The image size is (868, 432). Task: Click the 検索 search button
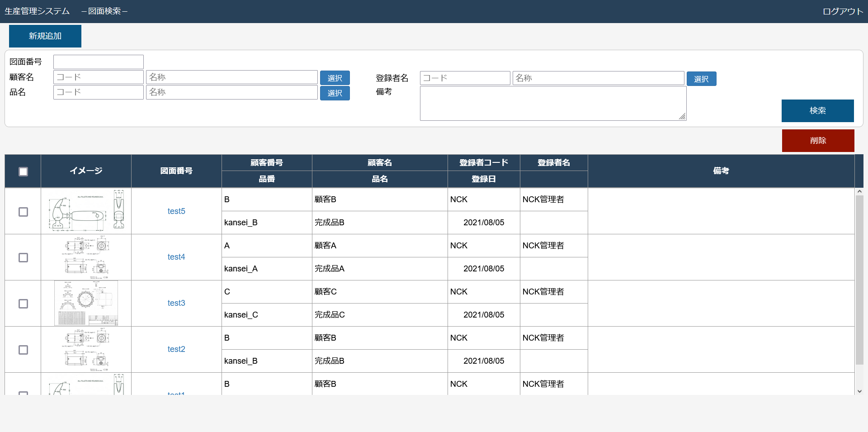coord(817,111)
